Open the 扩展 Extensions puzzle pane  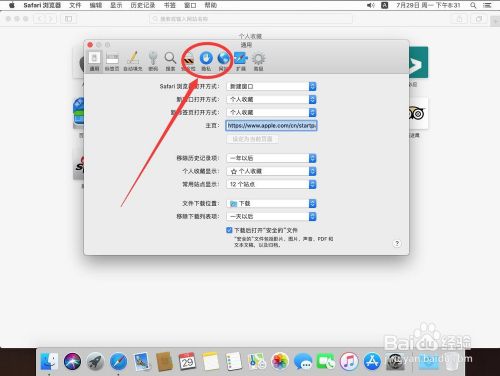pos(241,61)
